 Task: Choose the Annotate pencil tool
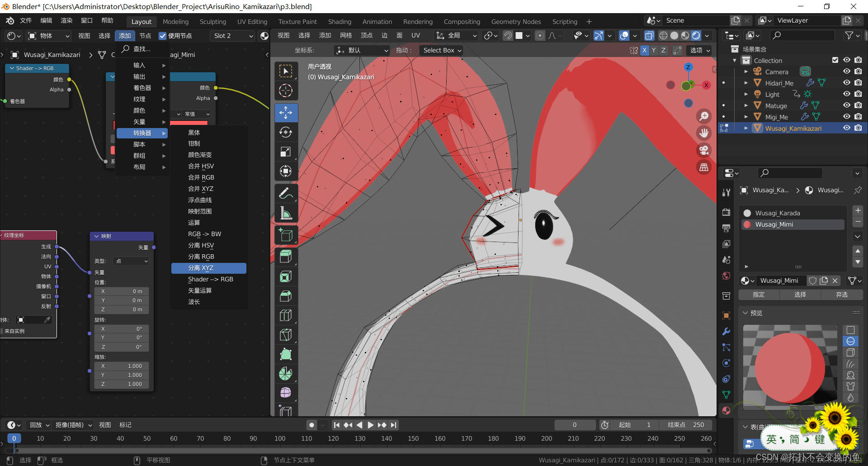click(286, 194)
